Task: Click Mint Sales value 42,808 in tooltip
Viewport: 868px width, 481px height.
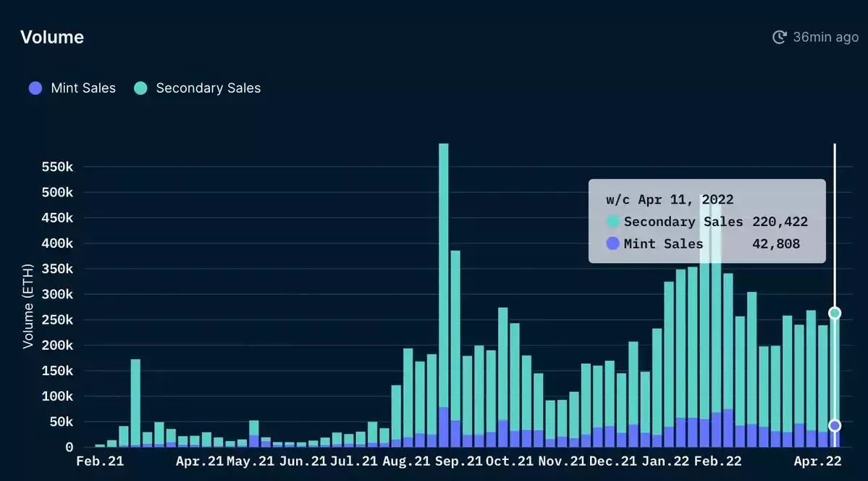Action: click(775, 244)
